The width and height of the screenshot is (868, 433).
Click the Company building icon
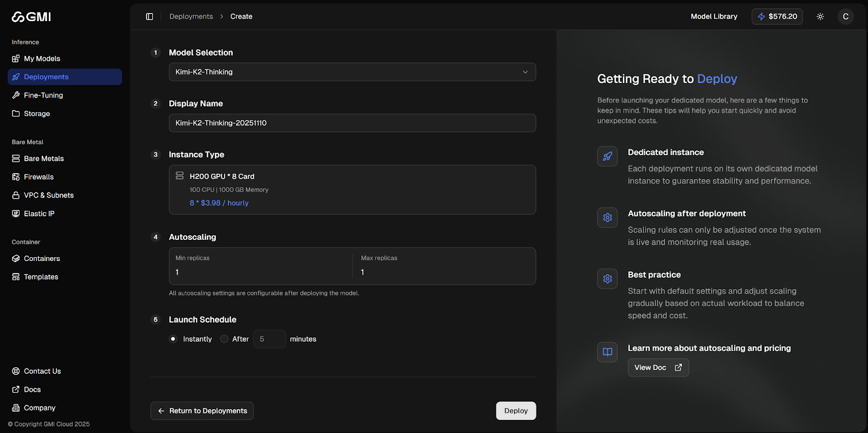16,408
